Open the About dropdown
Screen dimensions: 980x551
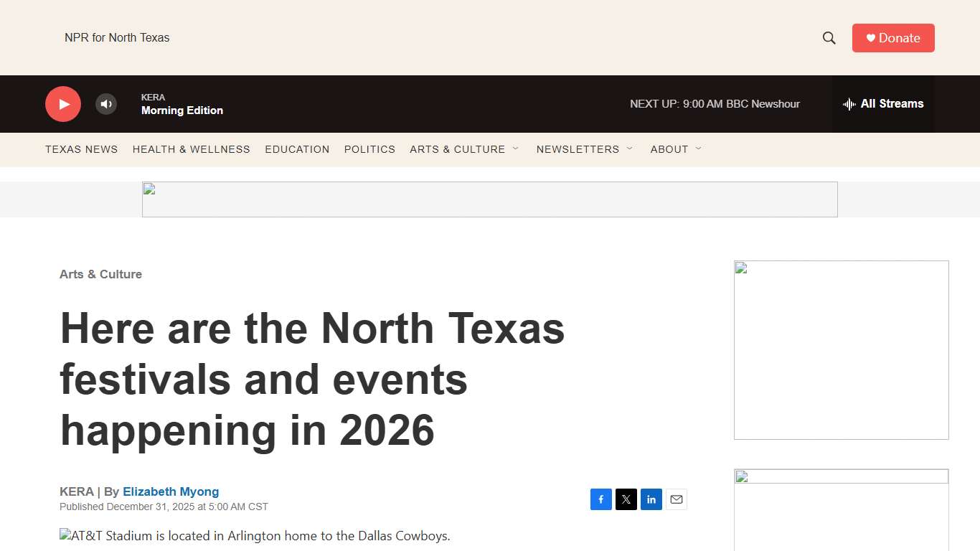coord(675,149)
